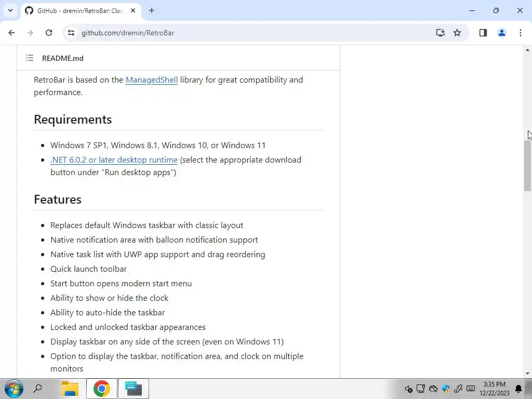
Task: Open Chrome three-dot menu
Action: pyautogui.click(x=521, y=33)
